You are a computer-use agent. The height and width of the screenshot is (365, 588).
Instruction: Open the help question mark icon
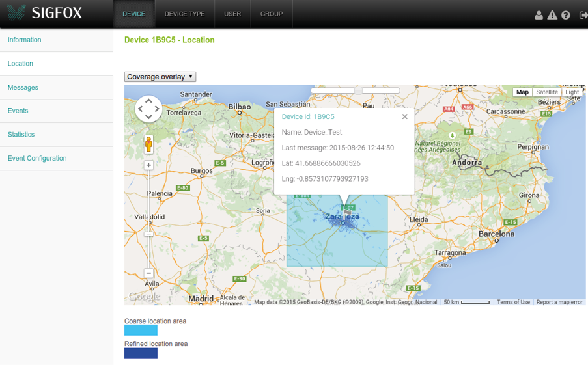565,15
